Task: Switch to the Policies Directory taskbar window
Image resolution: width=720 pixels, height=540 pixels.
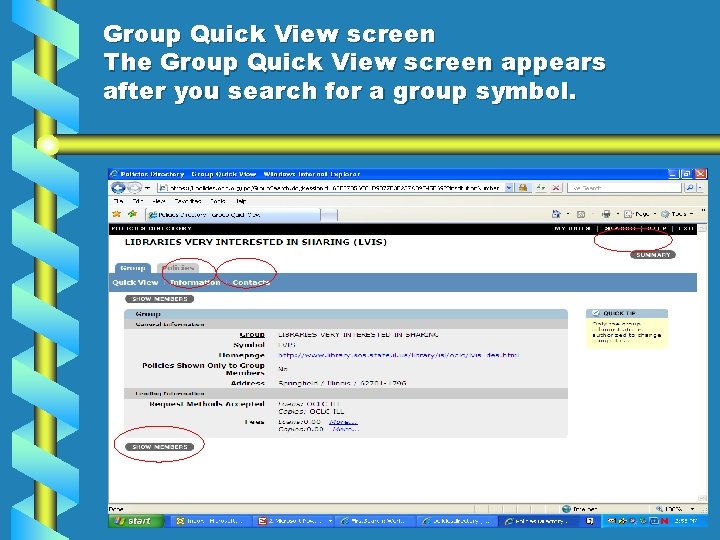Action: [x=539, y=521]
